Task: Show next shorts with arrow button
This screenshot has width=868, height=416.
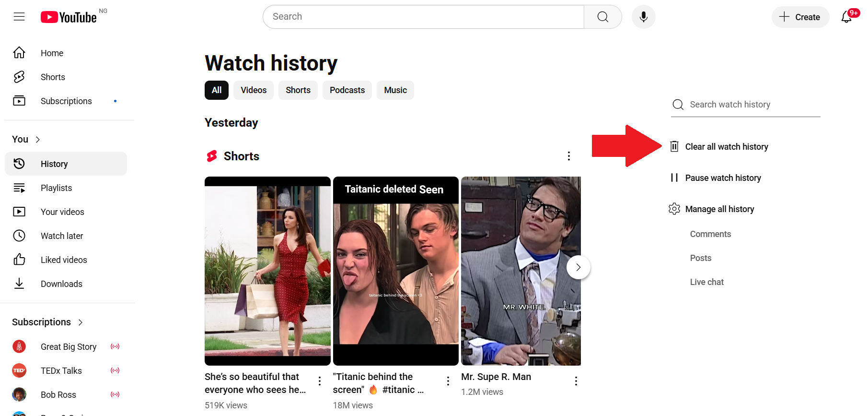Action: [x=579, y=267]
